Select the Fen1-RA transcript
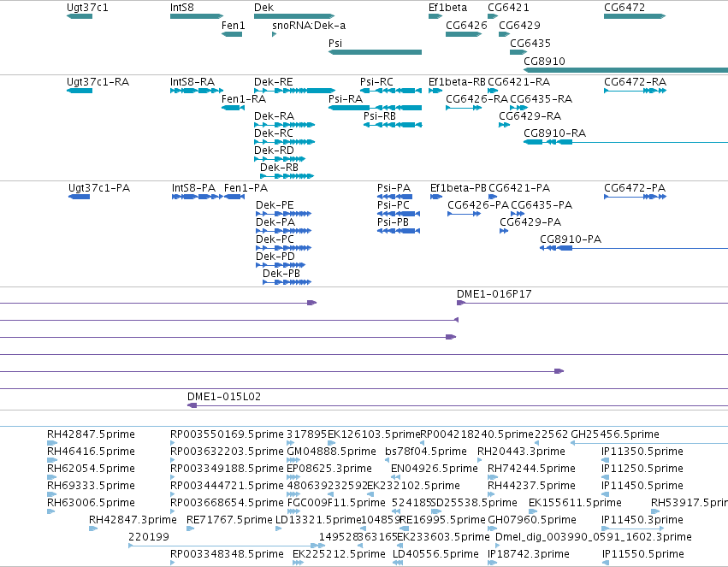 tap(233, 108)
